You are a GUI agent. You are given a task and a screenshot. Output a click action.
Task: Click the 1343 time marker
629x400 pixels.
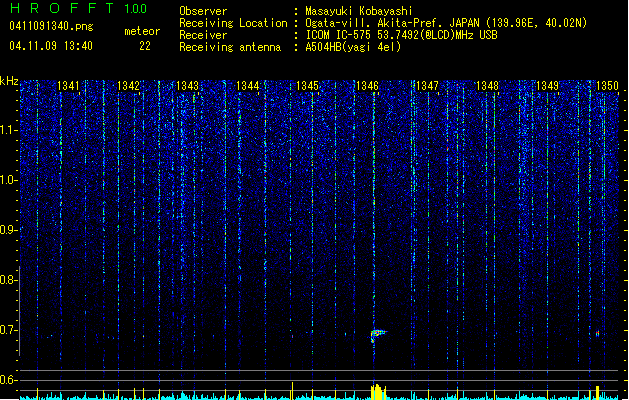pyautogui.click(x=188, y=86)
